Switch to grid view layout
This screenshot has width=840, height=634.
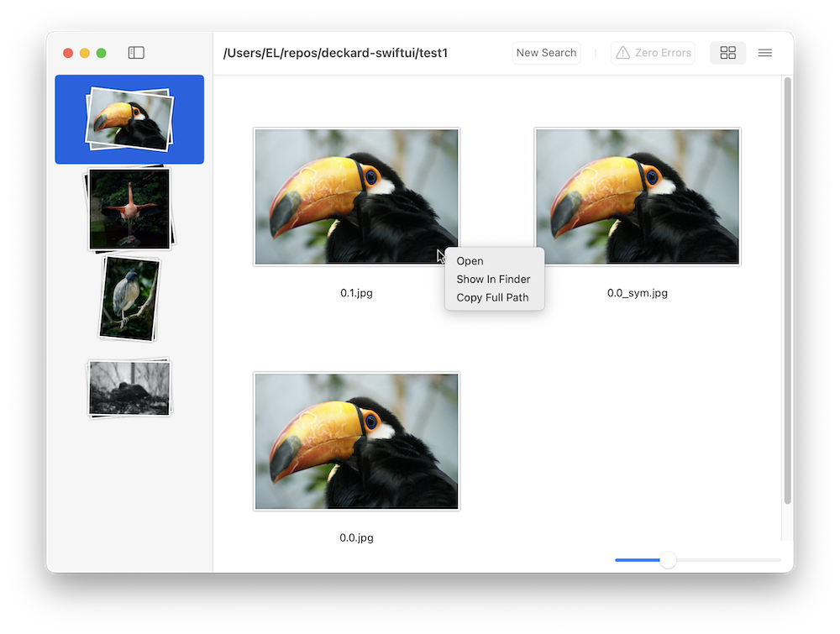(x=727, y=52)
